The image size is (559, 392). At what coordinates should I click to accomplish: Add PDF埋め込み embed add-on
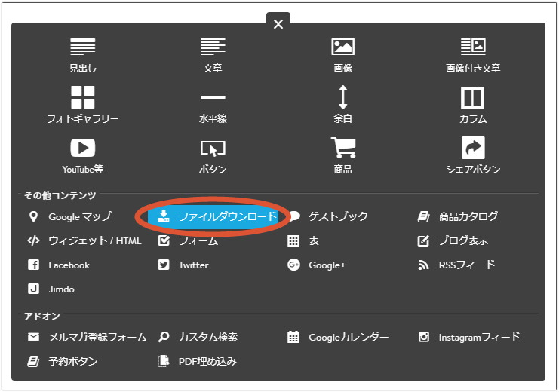coord(197,361)
